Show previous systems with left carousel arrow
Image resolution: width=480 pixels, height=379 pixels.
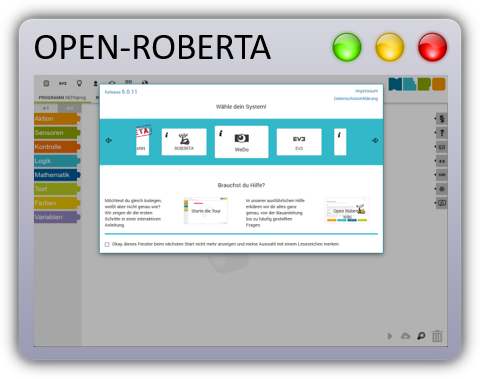[x=109, y=140]
